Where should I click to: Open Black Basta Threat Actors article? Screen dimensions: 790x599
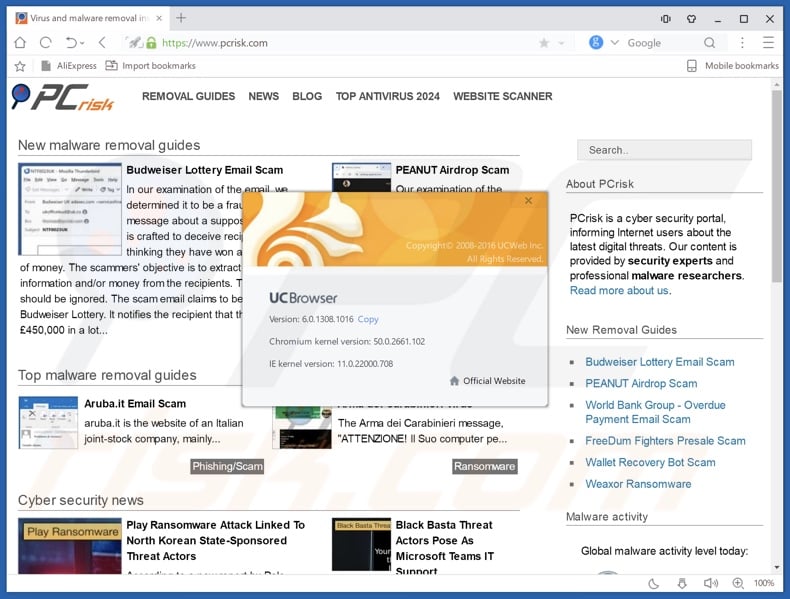444,548
